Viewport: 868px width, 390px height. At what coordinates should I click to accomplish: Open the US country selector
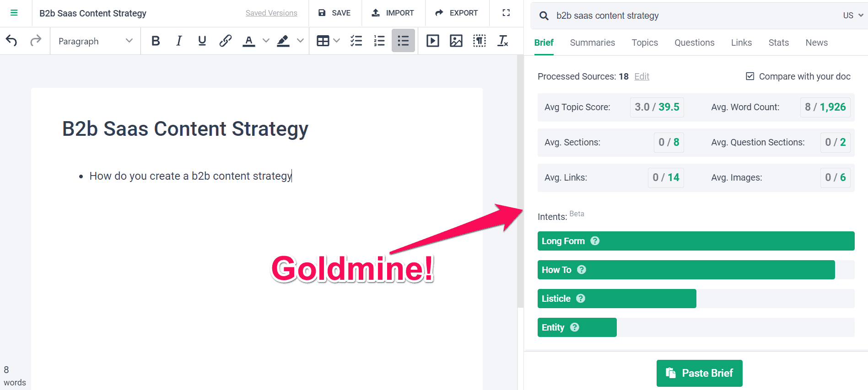point(853,16)
